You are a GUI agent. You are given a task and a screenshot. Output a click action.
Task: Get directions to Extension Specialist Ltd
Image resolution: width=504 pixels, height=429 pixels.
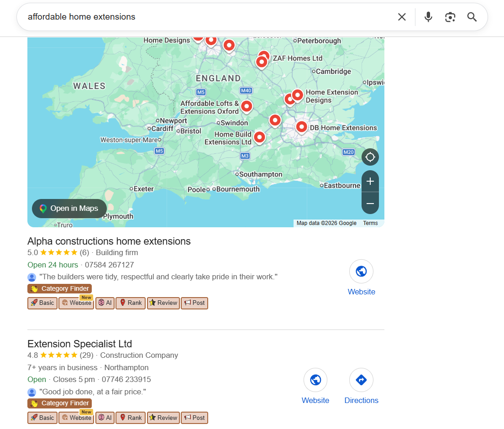pyautogui.click(x=361, y=380)
